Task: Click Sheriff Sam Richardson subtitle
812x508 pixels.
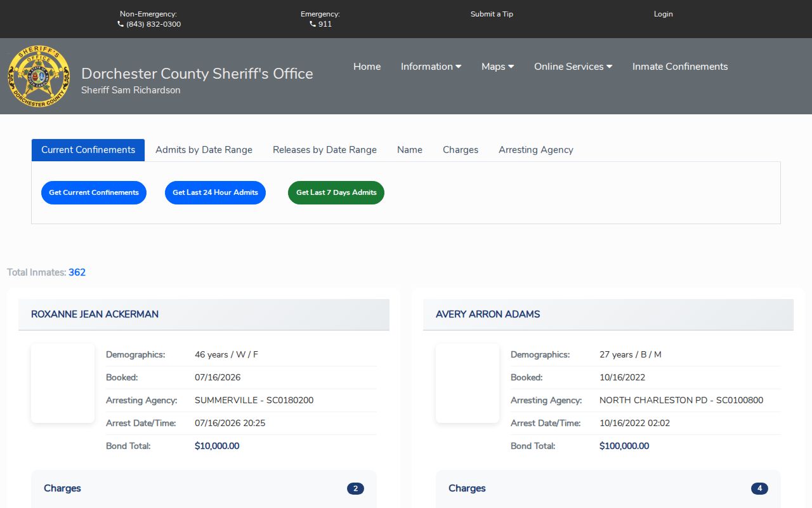Action: point(131,90)
